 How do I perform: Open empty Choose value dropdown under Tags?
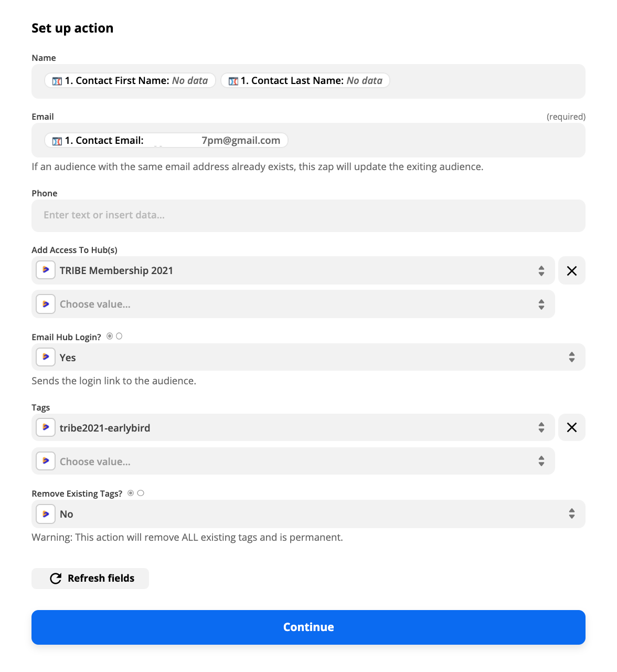[x=293, y=461]
